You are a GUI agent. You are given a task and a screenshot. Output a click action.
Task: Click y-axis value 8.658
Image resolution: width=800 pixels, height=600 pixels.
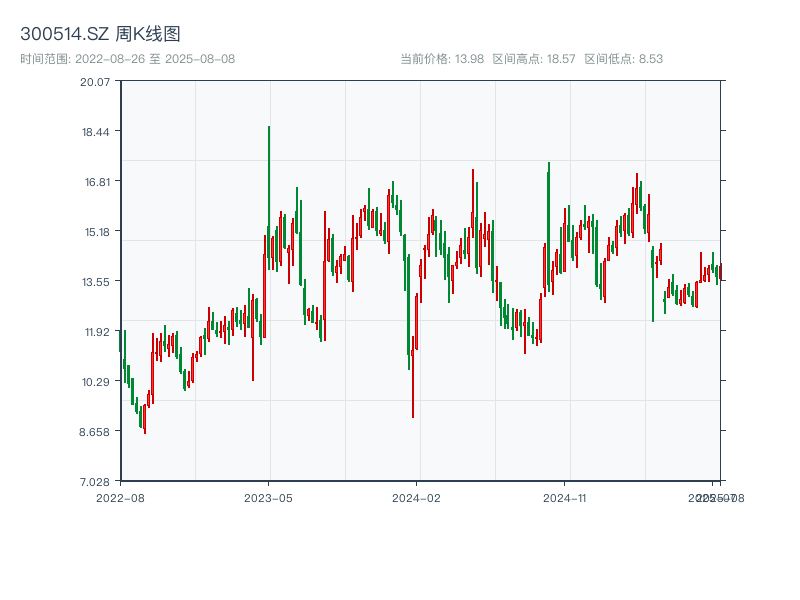94,432
